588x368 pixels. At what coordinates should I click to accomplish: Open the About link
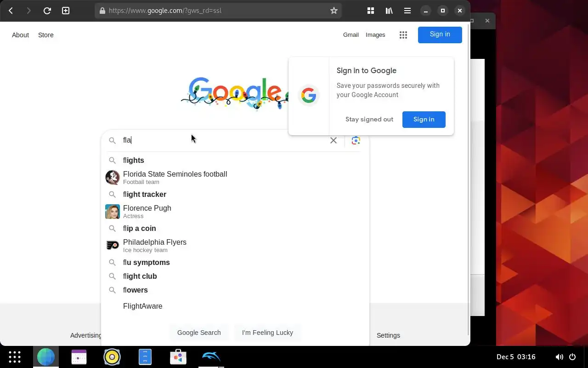point(20,35)
